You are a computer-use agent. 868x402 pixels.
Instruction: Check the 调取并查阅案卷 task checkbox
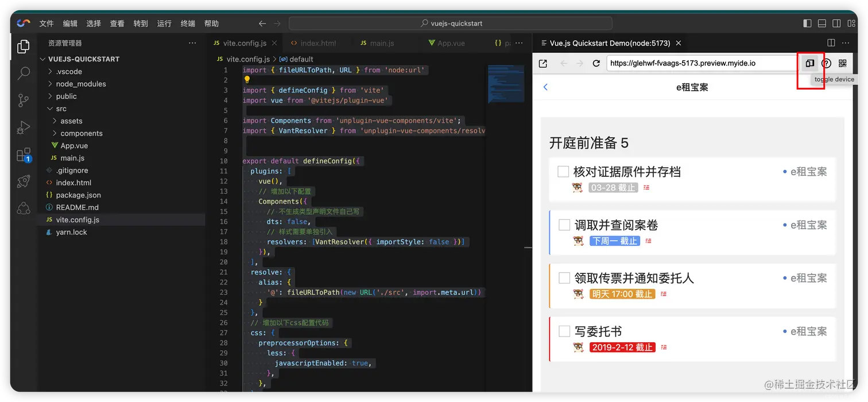[564, 225]
